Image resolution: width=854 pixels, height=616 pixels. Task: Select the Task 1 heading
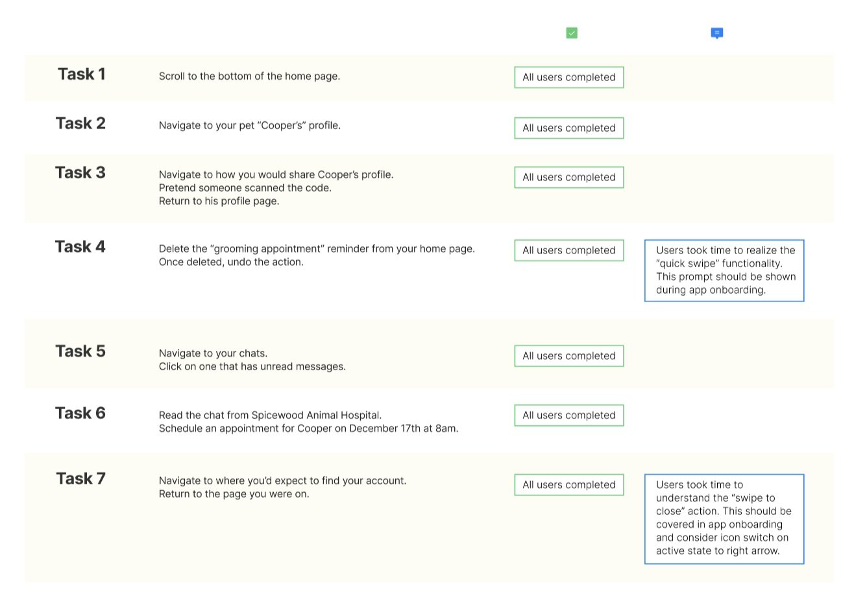[x=82, y=74]
